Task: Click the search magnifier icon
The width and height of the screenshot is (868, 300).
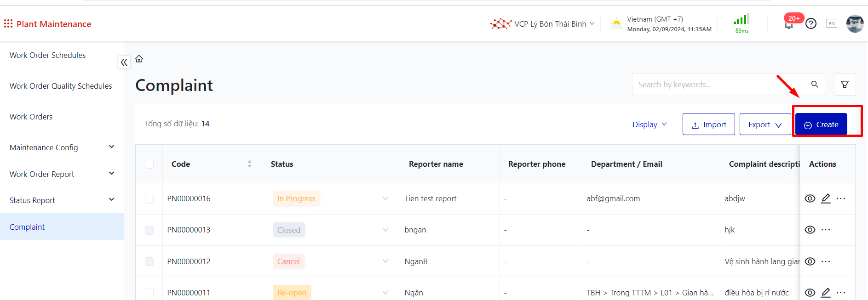Action: coord(815,85)
